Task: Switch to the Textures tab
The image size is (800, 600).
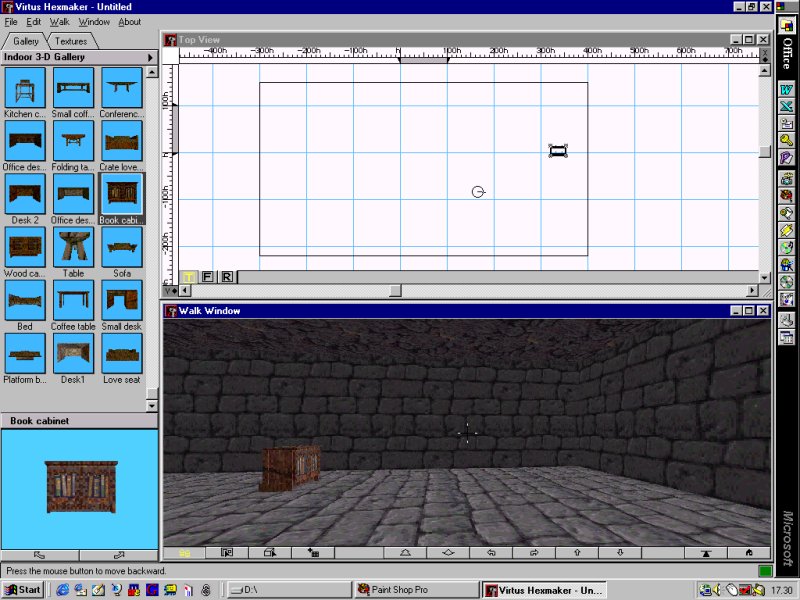Action: pyautogui.click(x=71, y=41)
